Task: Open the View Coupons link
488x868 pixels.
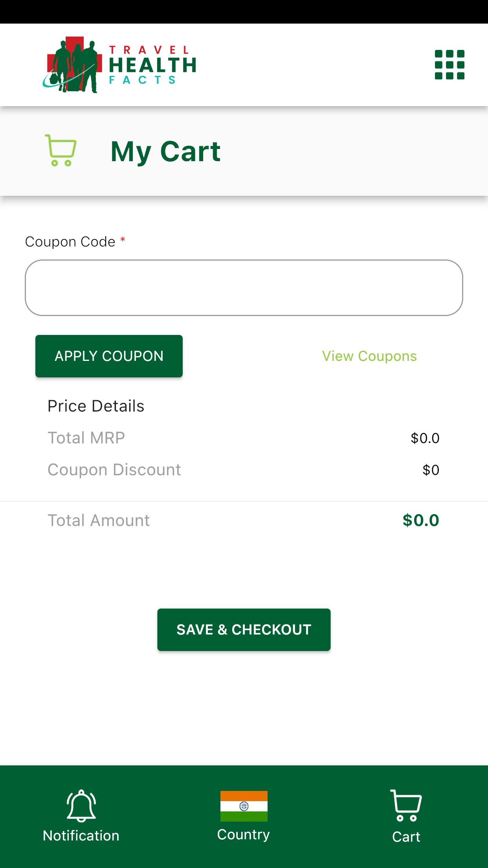Action: tap(369, 356)
